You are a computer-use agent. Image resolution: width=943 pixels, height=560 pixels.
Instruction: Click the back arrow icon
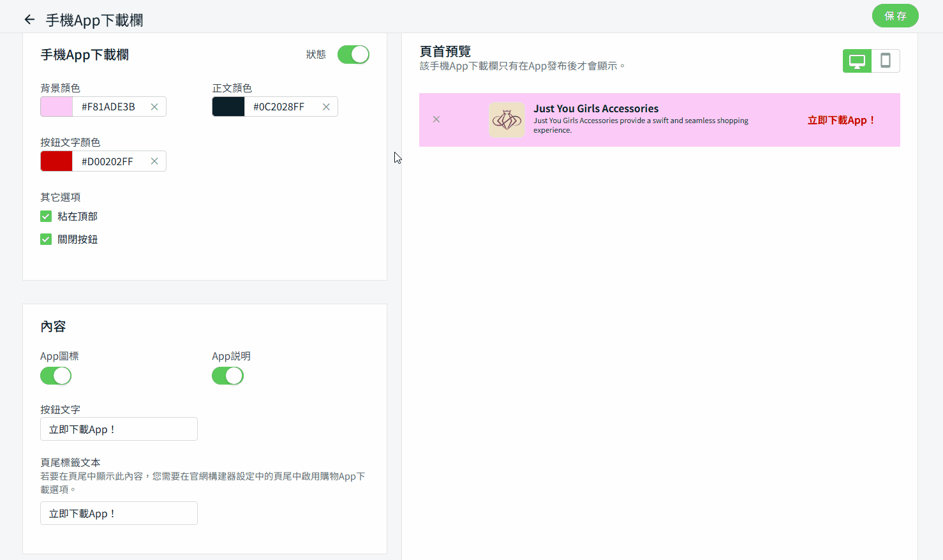[x=29, y=20]
